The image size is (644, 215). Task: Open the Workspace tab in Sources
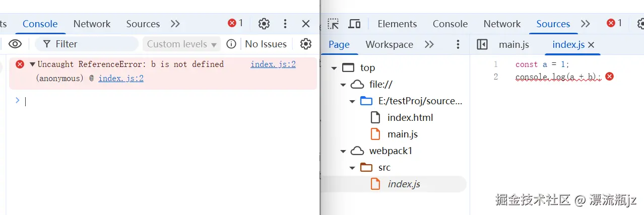point(389,44)
